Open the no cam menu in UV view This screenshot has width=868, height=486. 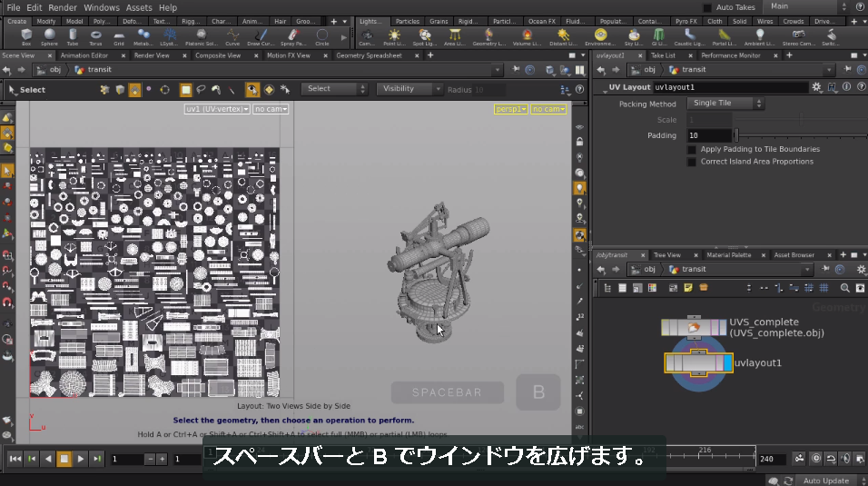pos(271,109)
